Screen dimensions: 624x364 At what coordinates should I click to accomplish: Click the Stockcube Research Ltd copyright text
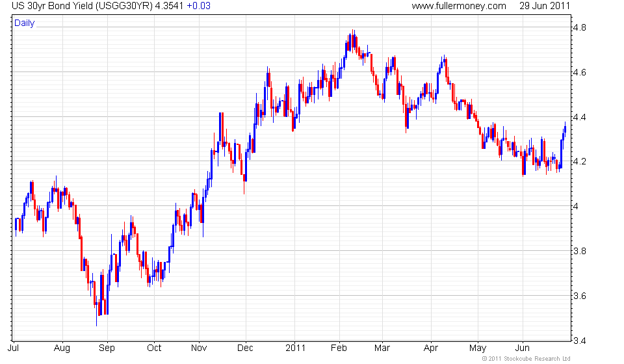(526, 358)
